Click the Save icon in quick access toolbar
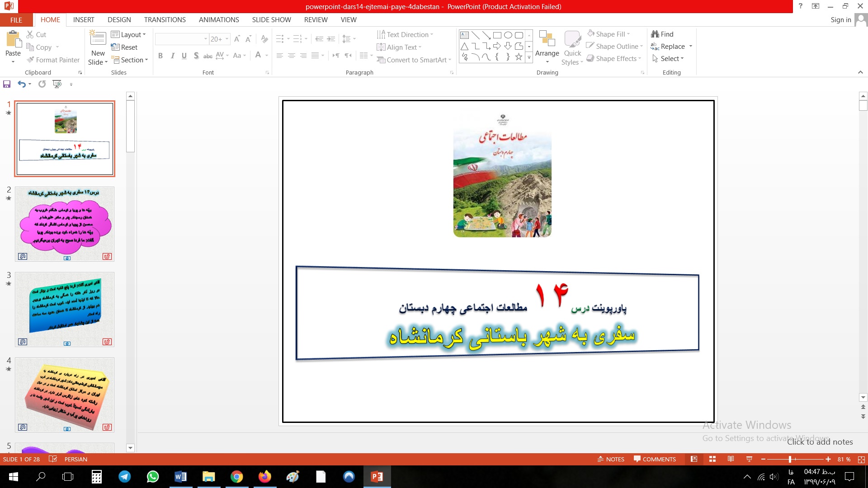 [7, 84]
